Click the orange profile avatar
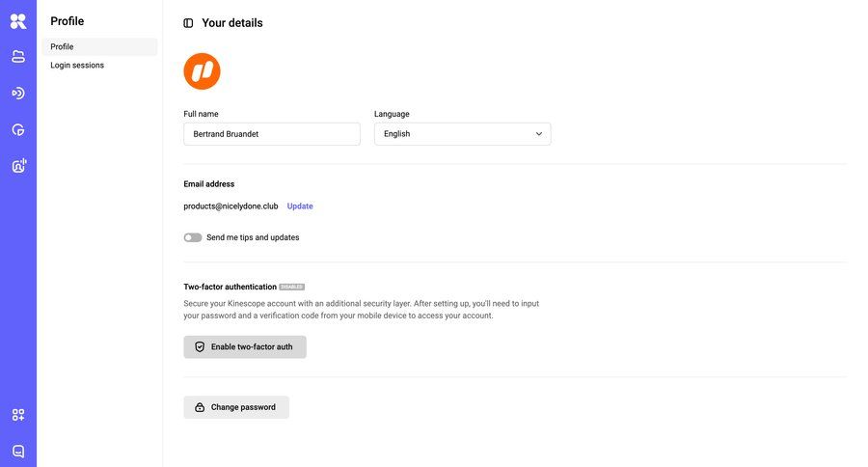 (203, 71)
